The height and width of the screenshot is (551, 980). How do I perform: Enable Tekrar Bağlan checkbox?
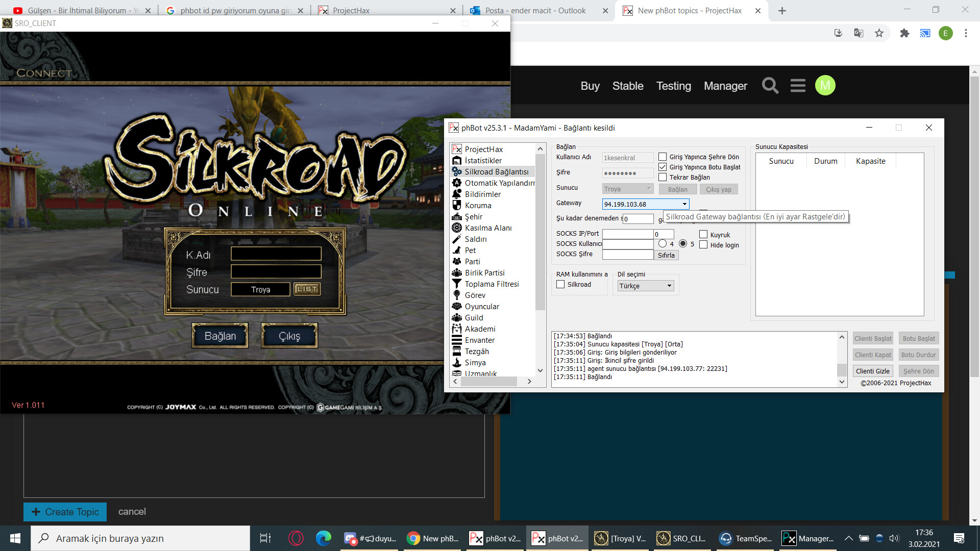[x=663, y=177]
